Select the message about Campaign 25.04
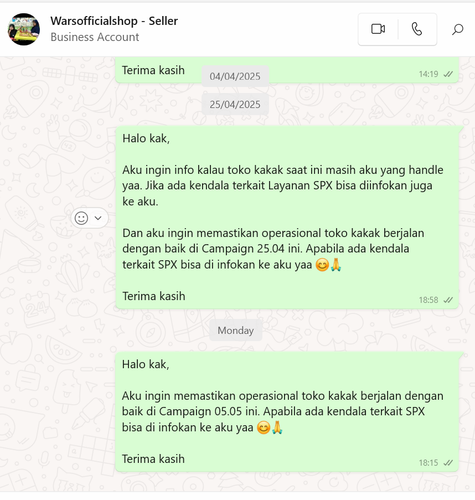The height and width of the screenshot is (500, 475). point(287,217)
